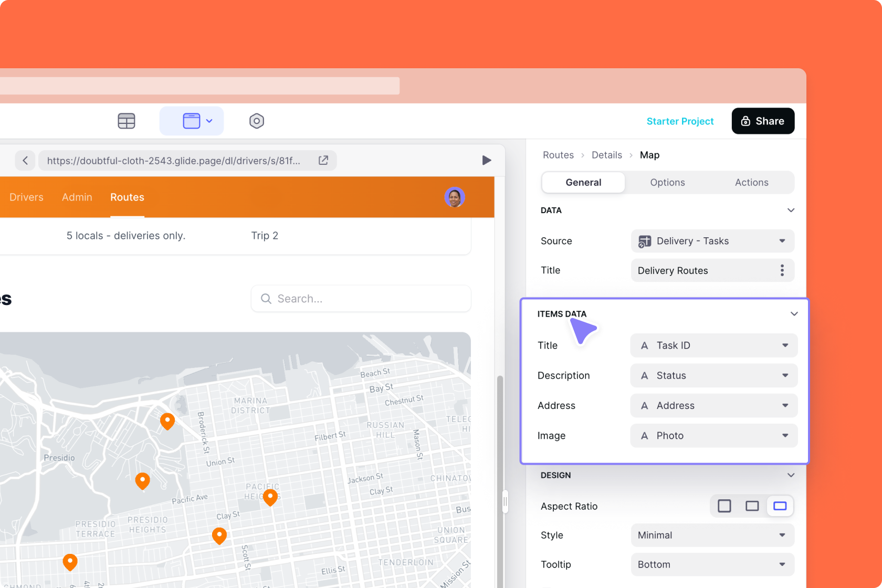Open the Data table editor icon

pyautogui.click(x=126, y=121)
